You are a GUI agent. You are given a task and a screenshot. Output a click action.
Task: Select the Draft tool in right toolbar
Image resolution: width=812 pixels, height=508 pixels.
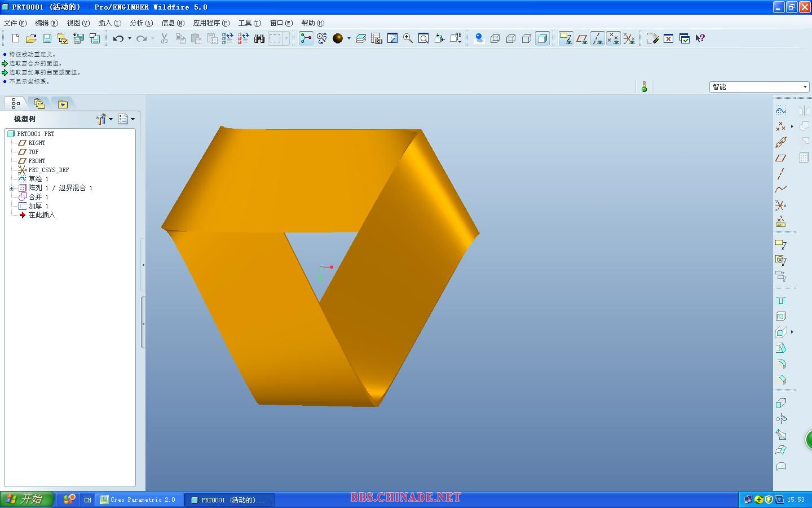click(x=780, y=348)
